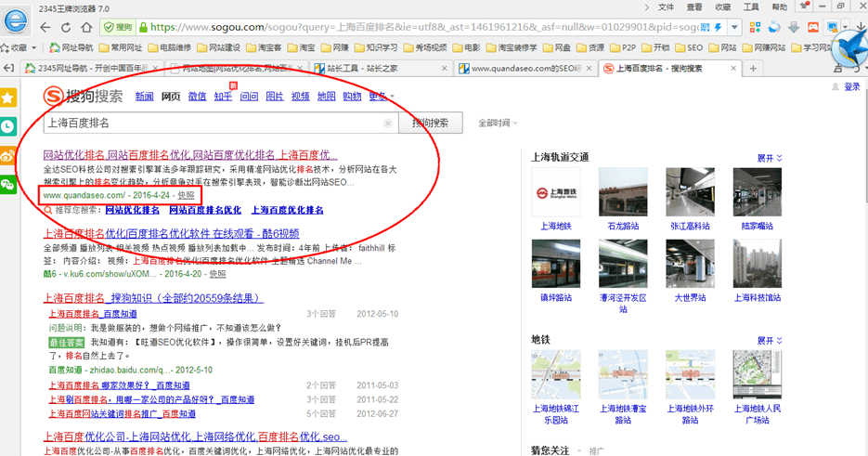Open the green clock history sidebar icon

click(x=7, y=127)
